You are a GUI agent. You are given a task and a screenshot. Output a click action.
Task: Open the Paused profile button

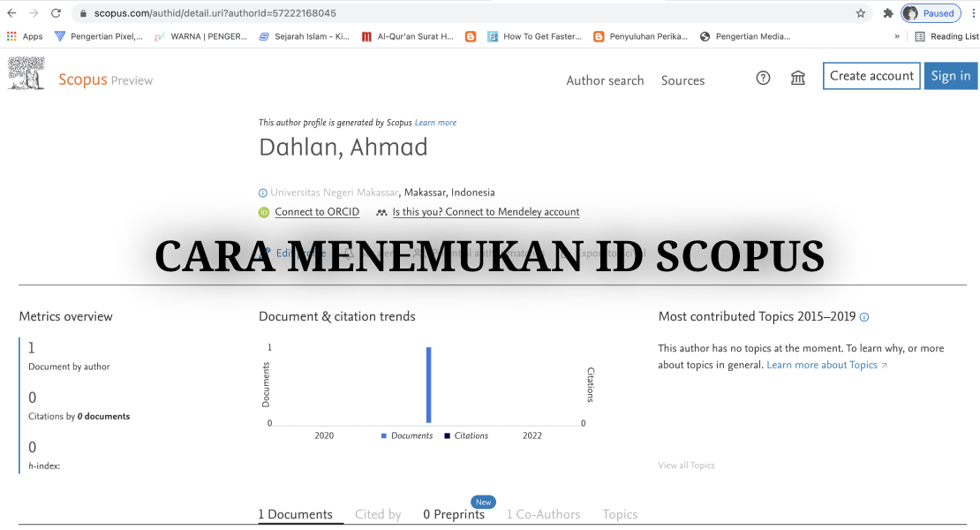click(931, 13)
